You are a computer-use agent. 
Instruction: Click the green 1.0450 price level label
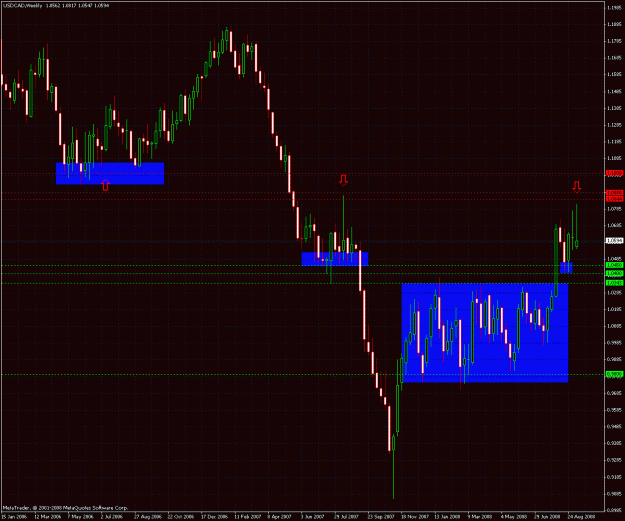click(x=614, y=265)
